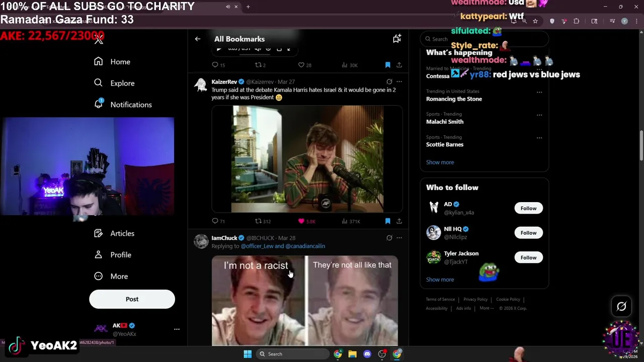644x362 pixels.
Task: Open IamChuck's profile avatar
Action: click(x=201, y=241)
